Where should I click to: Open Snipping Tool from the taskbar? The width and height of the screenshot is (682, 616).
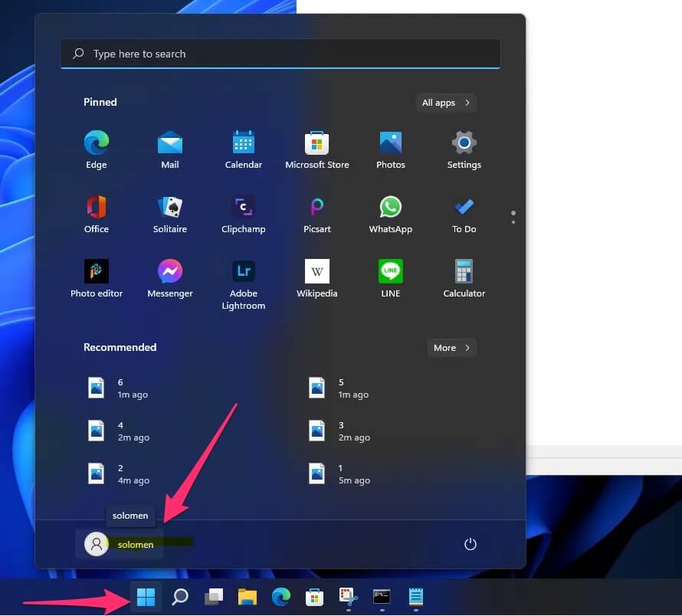coord(348,597)
